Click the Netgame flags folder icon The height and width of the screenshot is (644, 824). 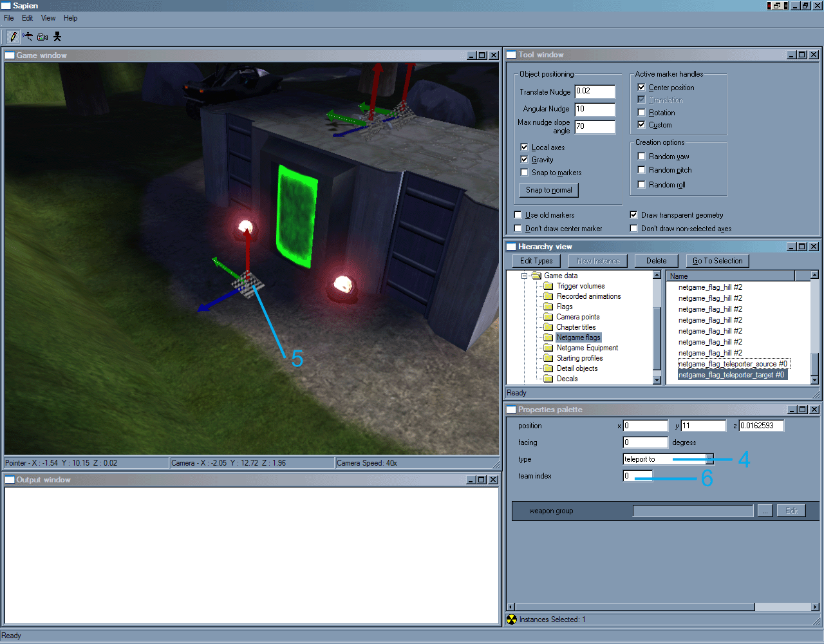[548, 337]
